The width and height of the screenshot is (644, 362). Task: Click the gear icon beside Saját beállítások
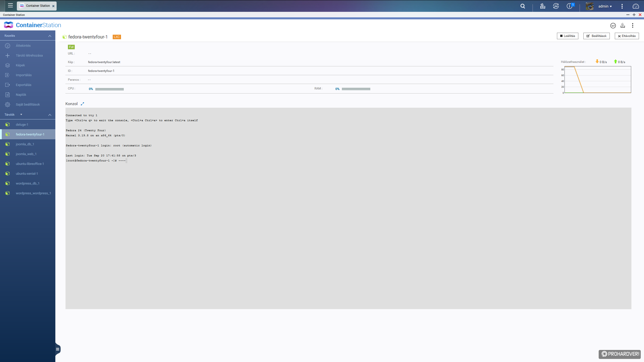click(x=8, y=104)
